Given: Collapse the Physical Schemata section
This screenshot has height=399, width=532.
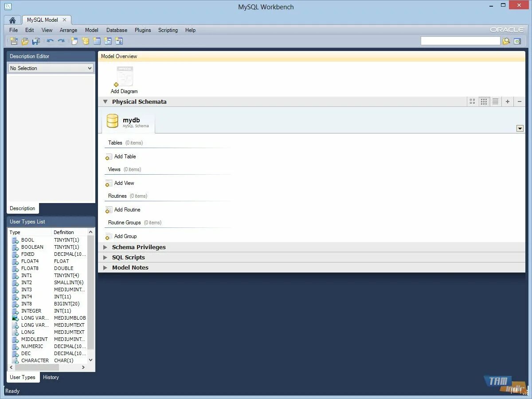Looking at the screenshot, I should click(106, 102).
